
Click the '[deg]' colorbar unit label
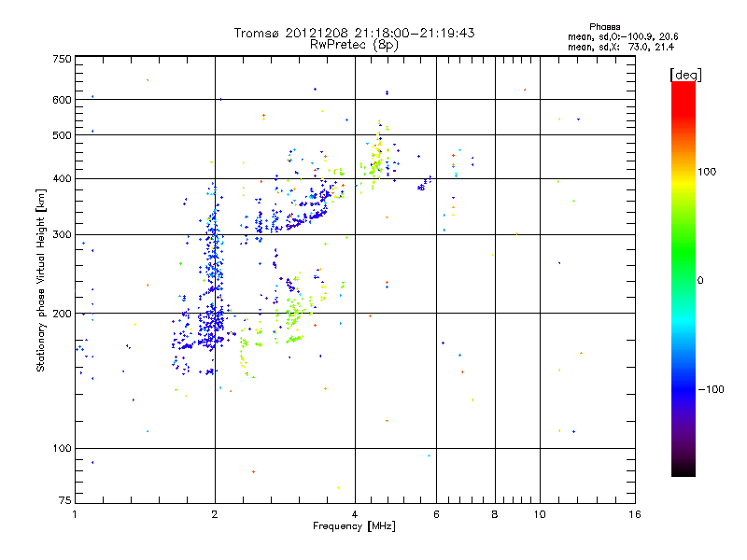(685, 75)
